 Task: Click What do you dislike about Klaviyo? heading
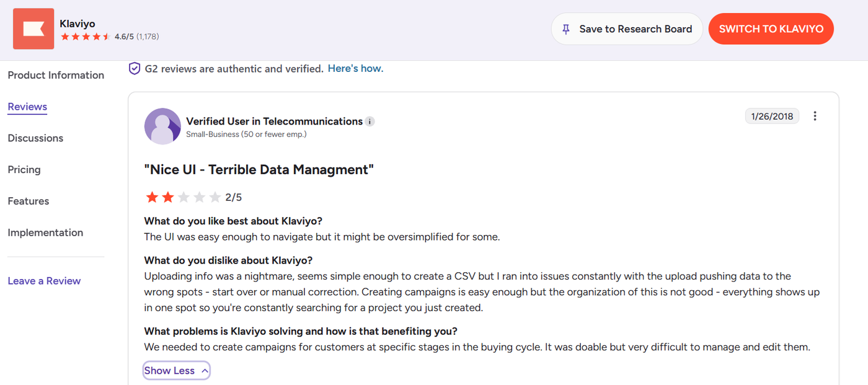228,260
